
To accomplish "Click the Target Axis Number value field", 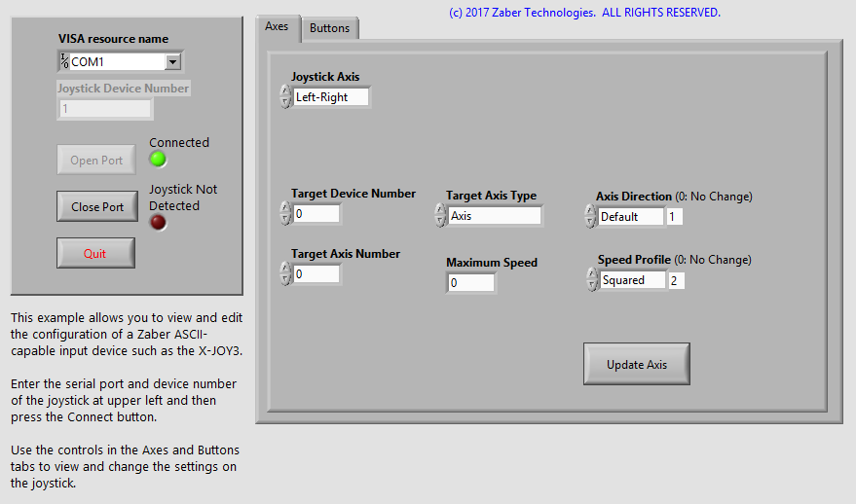I will point(316,273).
